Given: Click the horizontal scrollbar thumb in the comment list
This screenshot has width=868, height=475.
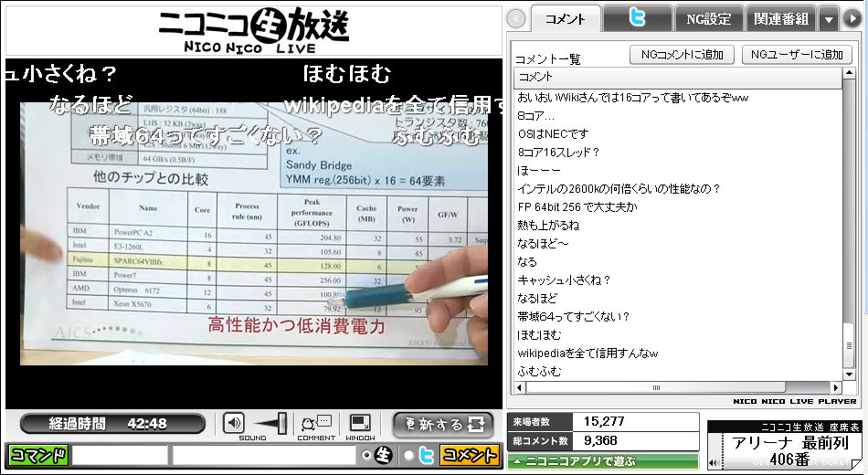Looking at the screenshot, I should pos(655,387).
